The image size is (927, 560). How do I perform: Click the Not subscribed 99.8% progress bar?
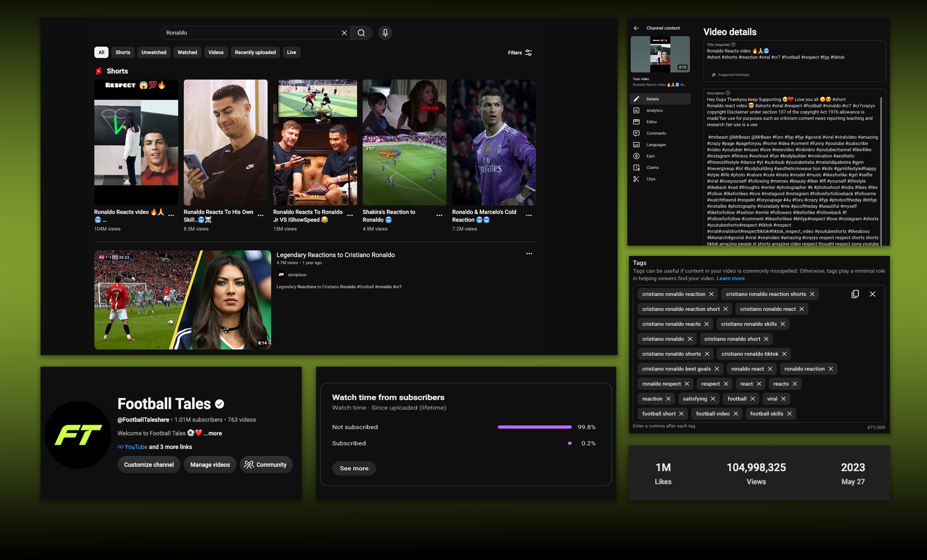point(535,427)
